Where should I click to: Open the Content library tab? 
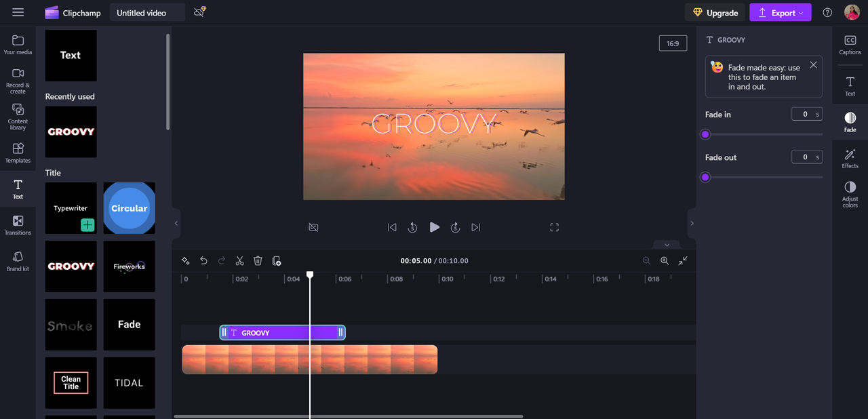pyautogui.click(x=18, y=117)
